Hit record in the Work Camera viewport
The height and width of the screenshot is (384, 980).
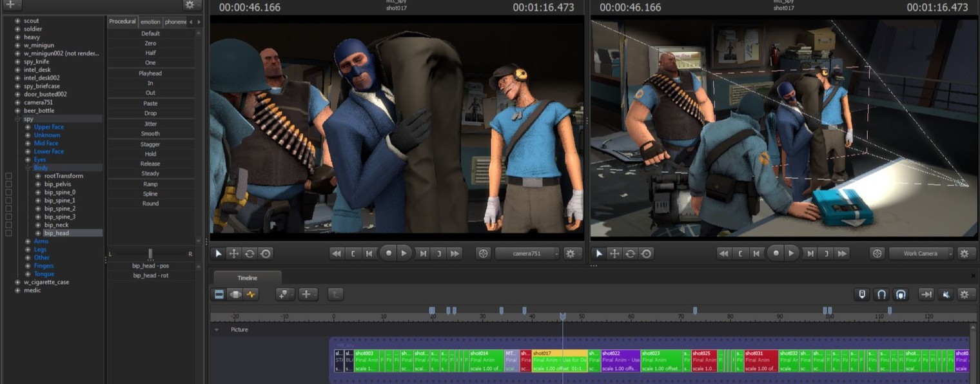(776, 253)
